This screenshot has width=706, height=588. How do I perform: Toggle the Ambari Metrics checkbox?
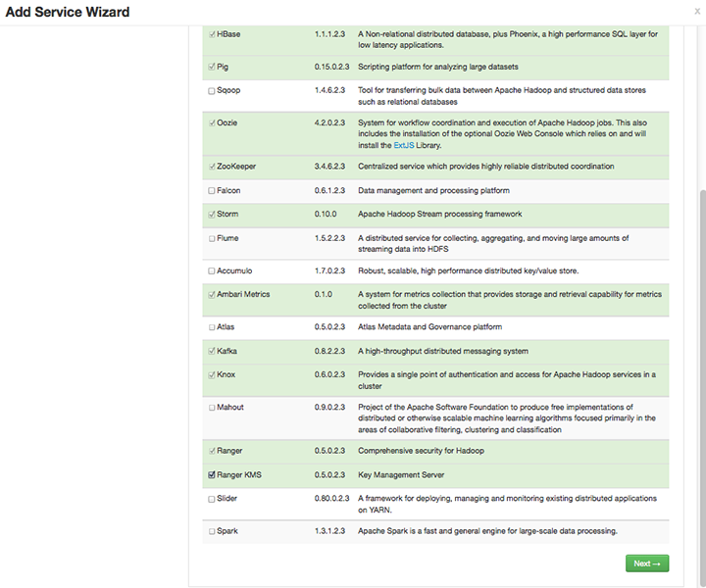click(212, 295)
